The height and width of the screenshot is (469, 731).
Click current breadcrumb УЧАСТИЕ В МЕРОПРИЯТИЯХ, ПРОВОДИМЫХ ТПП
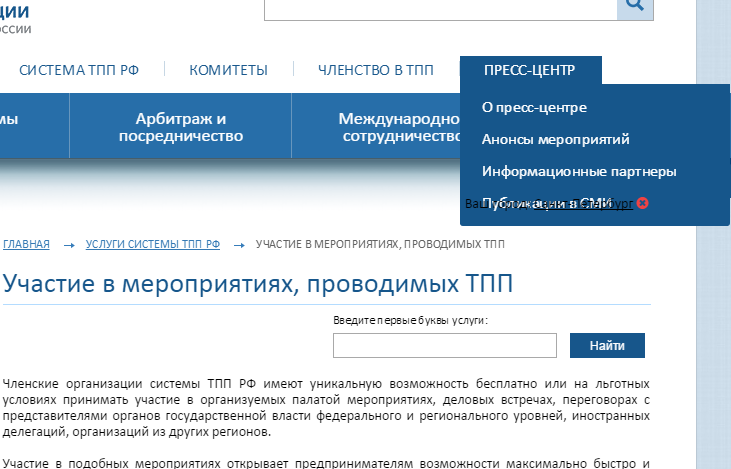point(380,244)
